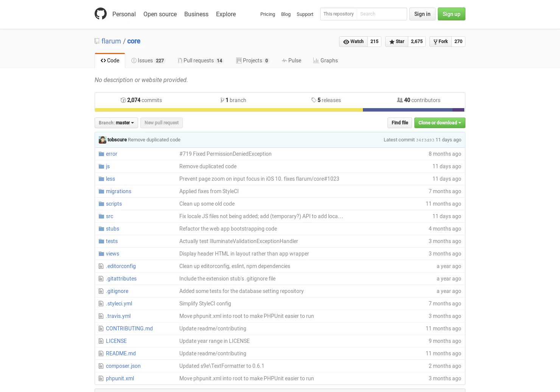The width and height of the screenshot is (560, 392).
Task: Click the branch icon next to 1 branch
Action: coord(222,100)
